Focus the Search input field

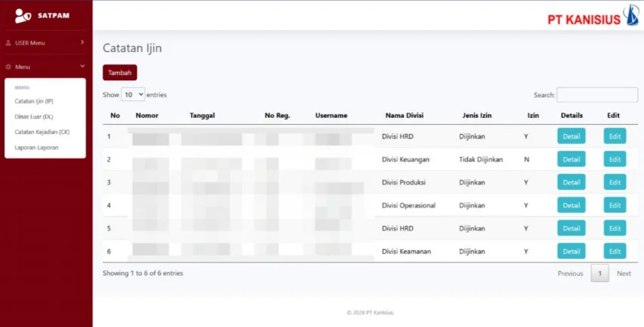click(x=597, y=95)
